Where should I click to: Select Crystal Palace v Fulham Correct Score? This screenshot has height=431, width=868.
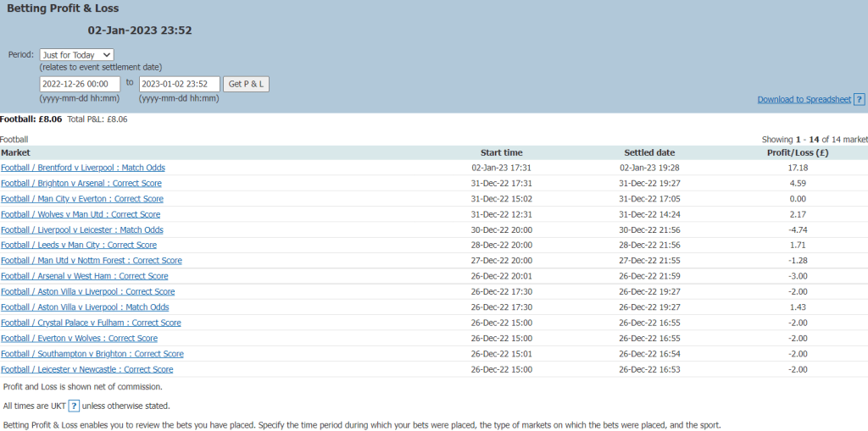point(91,323)
